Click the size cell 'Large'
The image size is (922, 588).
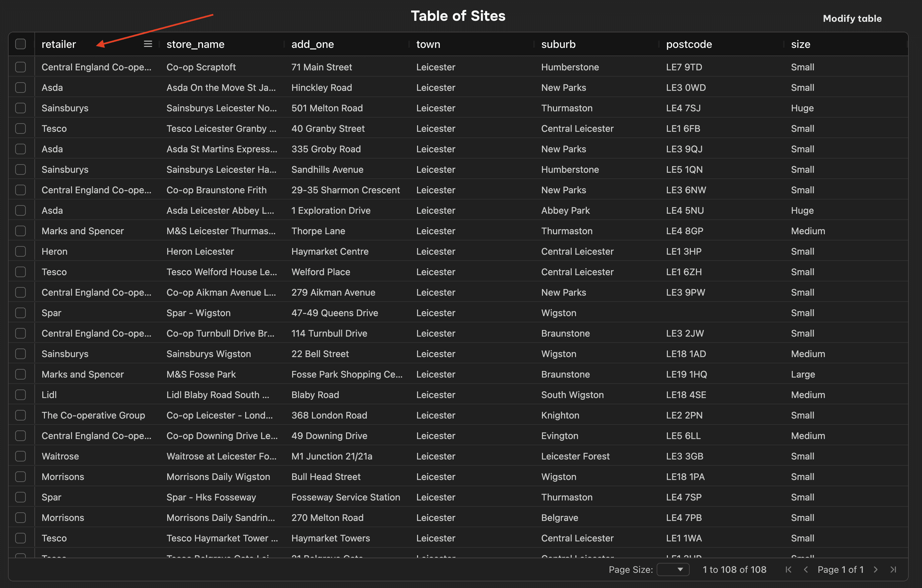[x=803, y=374]
